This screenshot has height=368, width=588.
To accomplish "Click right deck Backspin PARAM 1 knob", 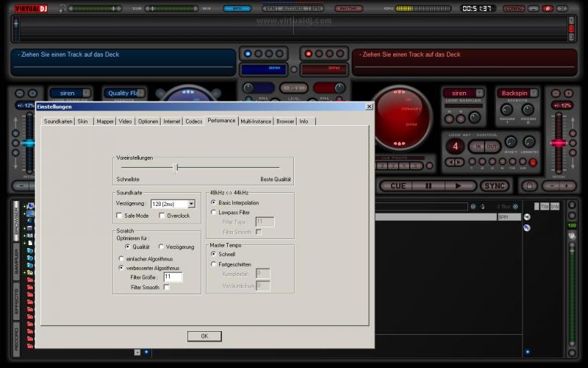I will [x=506, y=110].
